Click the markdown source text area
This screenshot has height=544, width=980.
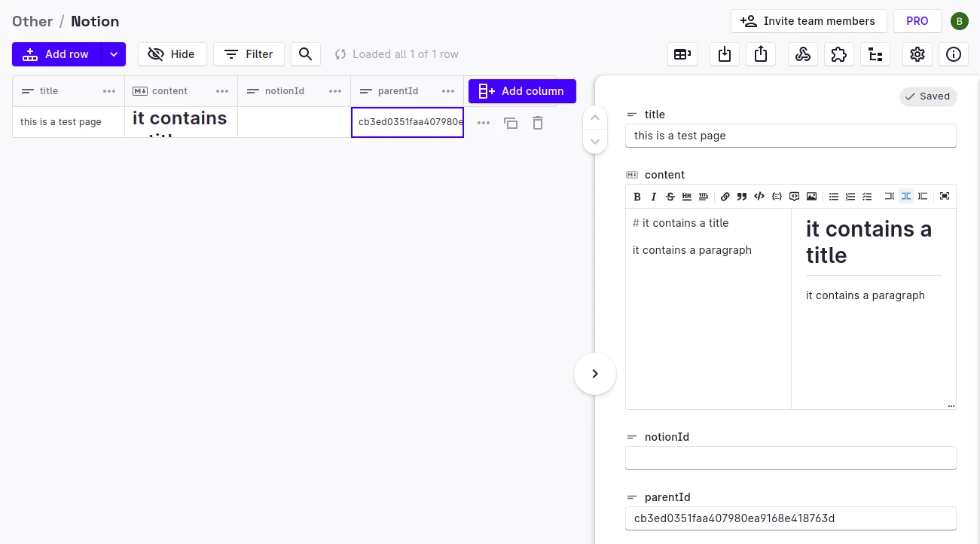click(x=708, y=309)
